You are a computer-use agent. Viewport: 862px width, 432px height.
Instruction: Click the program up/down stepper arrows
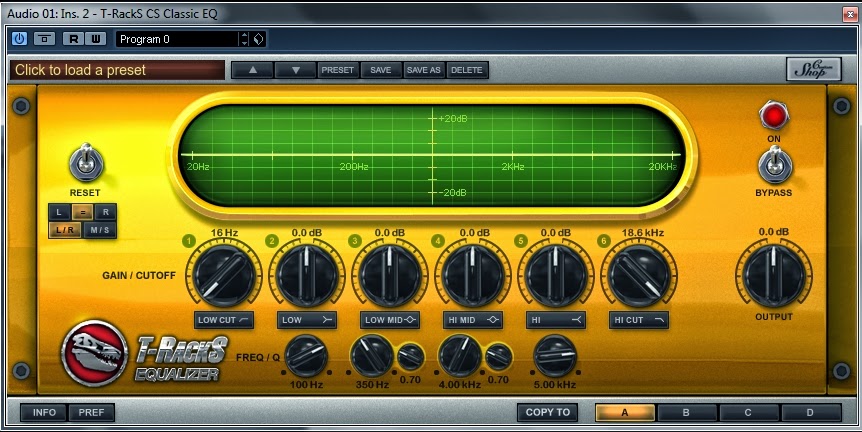(245, 39)
